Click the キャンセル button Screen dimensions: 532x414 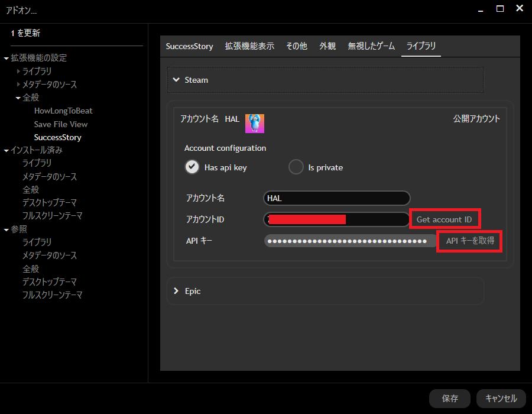click(501, 399)
